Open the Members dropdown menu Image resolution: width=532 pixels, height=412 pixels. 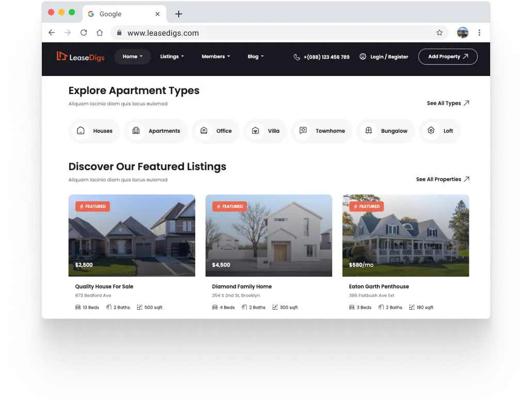pos(215,56)
